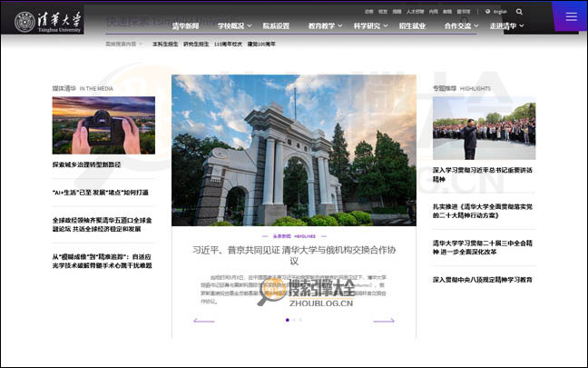Open the 招生就业 menu item
The width and height of the screenshot is (588, 368).
click(412, 26)
